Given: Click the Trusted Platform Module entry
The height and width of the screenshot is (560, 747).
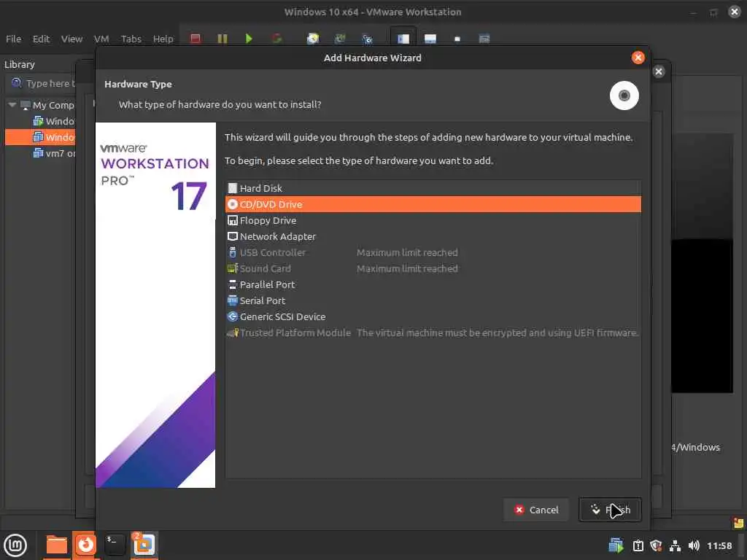Looking at the screenshot, I should (433, 332).
